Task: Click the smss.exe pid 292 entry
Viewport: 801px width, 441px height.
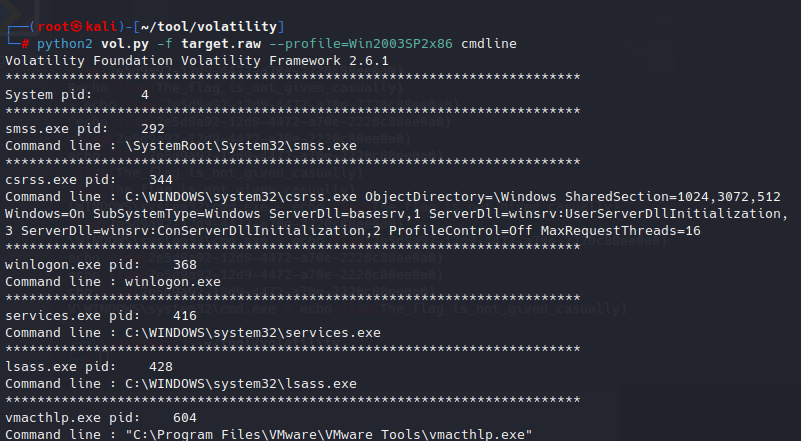Action: [x=85, y=129]
